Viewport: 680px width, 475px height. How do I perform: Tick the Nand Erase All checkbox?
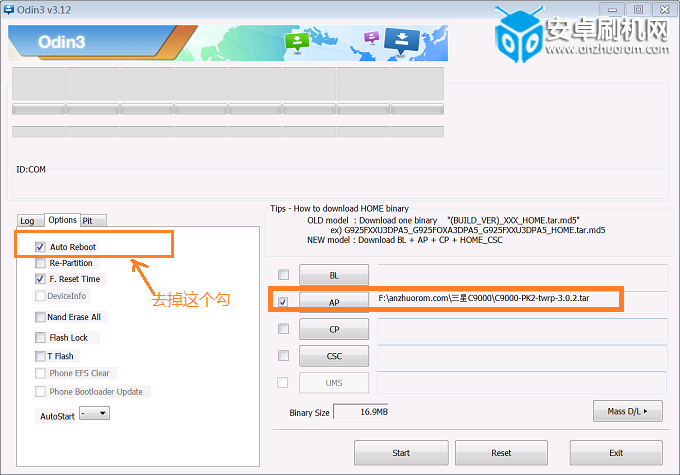click(40, 317)
